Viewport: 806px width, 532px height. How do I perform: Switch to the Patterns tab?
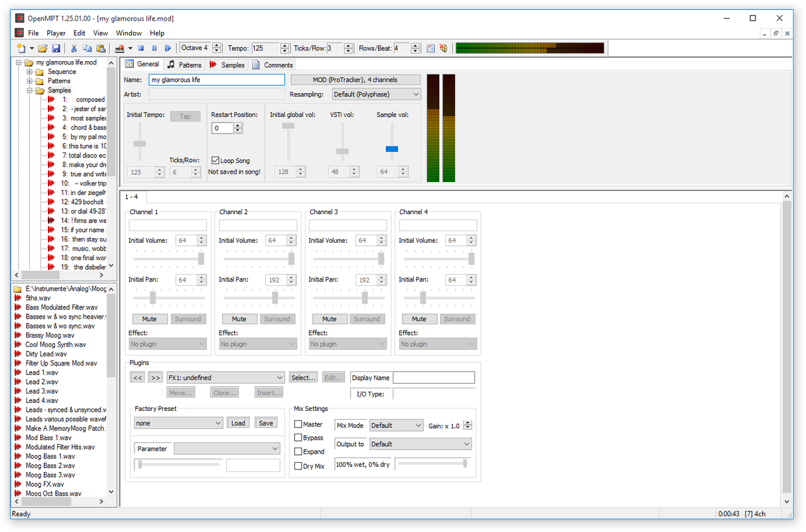pos(184,65)
